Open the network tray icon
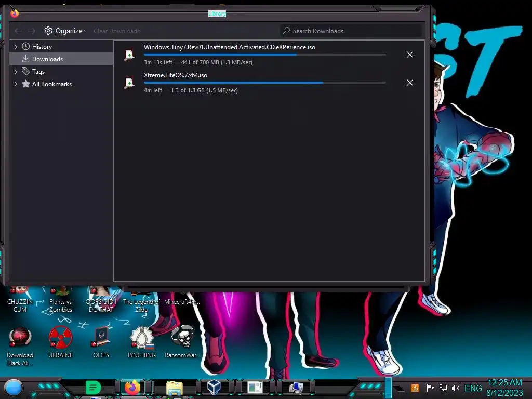 click(443, 388)
